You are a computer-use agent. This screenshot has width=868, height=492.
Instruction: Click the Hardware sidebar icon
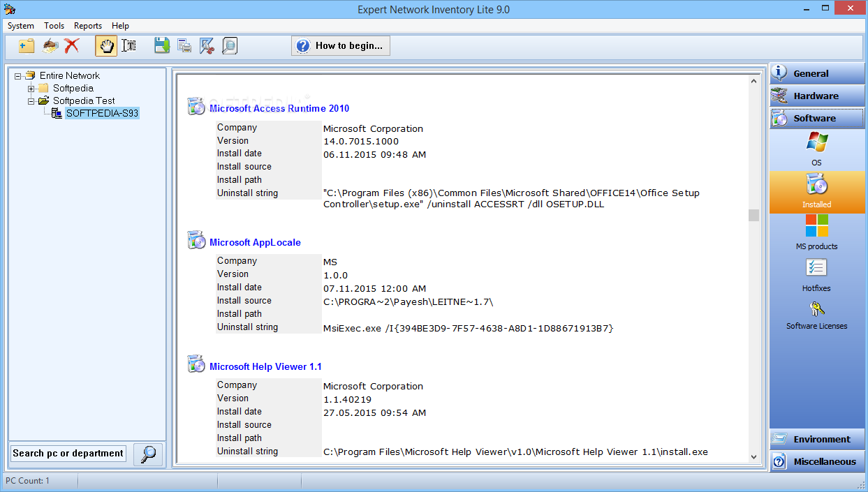[781, 96]
